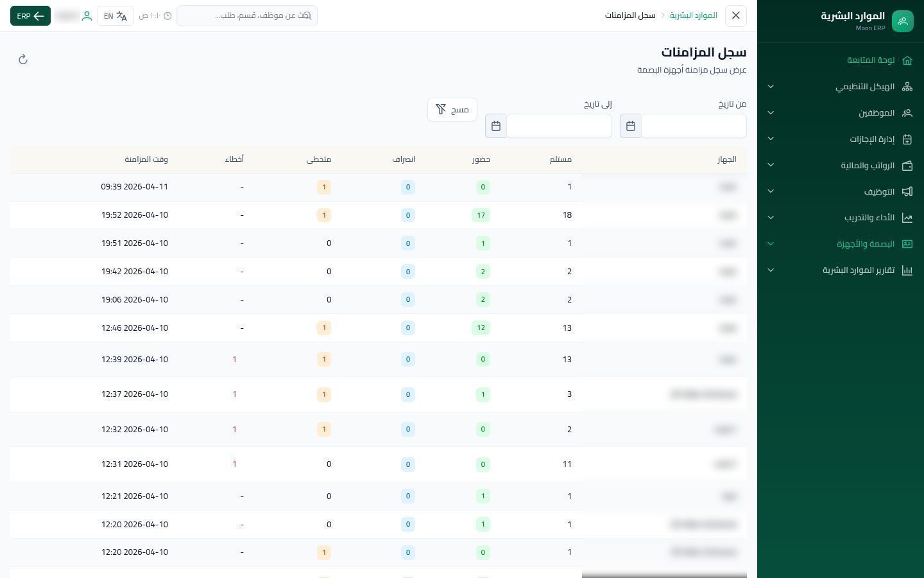Click the البصمة والأجهزة device icon

click(x=907, y=244)
